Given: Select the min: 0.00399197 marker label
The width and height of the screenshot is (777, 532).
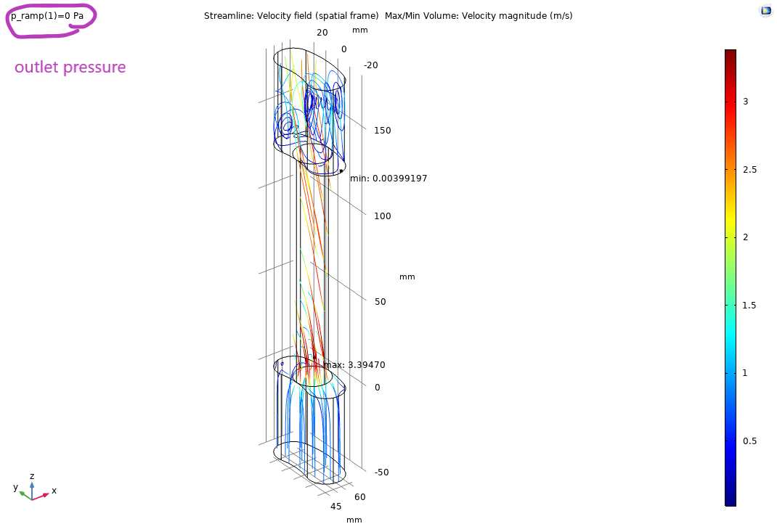Looking at the screenshot, I should (x=388, y=179).
